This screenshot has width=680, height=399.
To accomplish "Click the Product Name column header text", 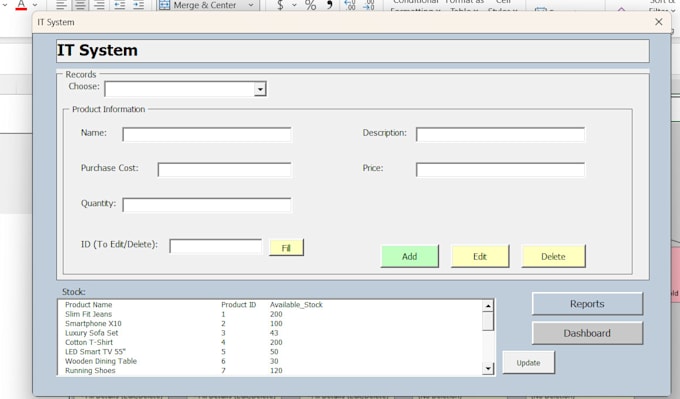I will click(88, 305).
